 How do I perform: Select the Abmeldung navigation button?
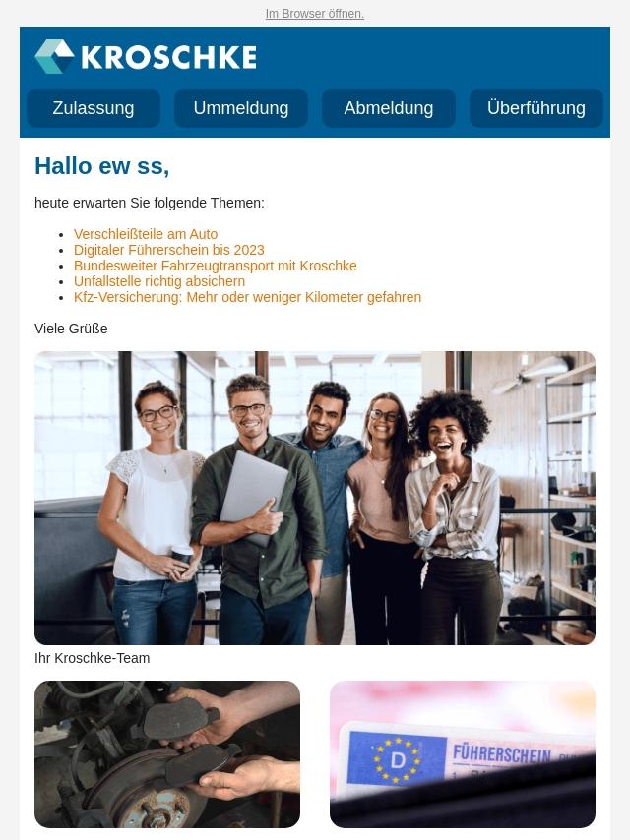pyautogui.click(x=389, y=108)
